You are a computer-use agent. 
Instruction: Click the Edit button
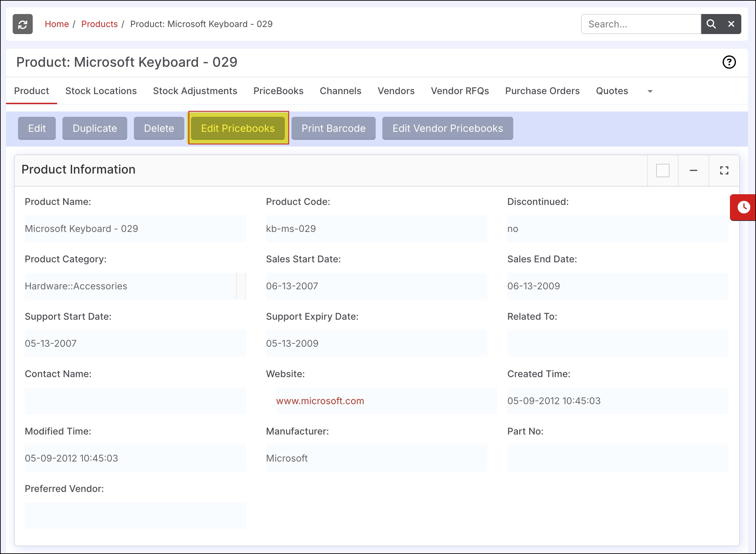(37, 128)
